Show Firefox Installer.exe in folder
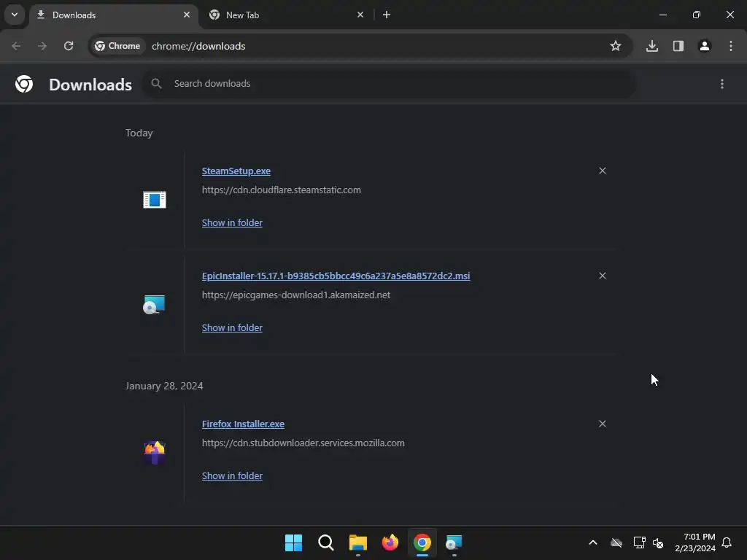The height and width of the screenshot is (560, 747). (x=232, y=475)
